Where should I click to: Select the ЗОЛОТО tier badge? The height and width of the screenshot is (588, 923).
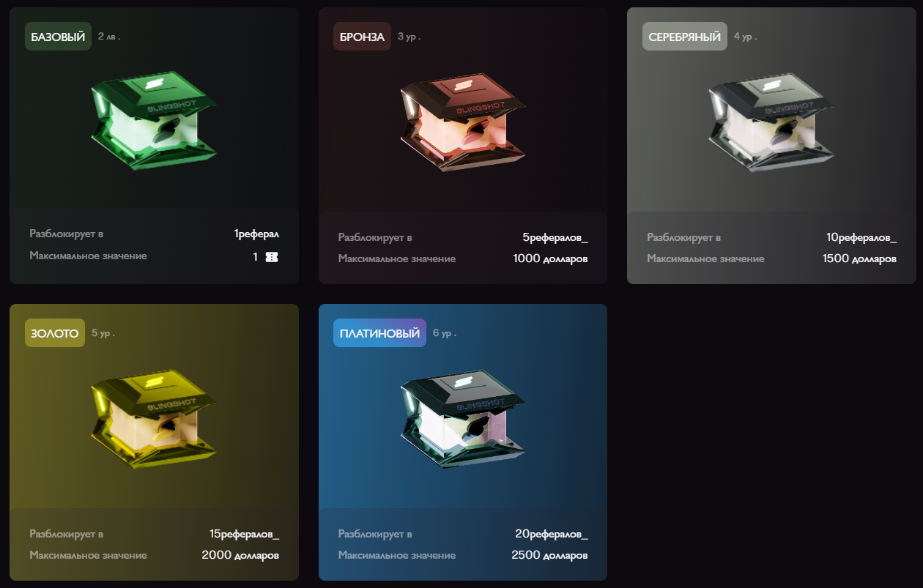55,333
